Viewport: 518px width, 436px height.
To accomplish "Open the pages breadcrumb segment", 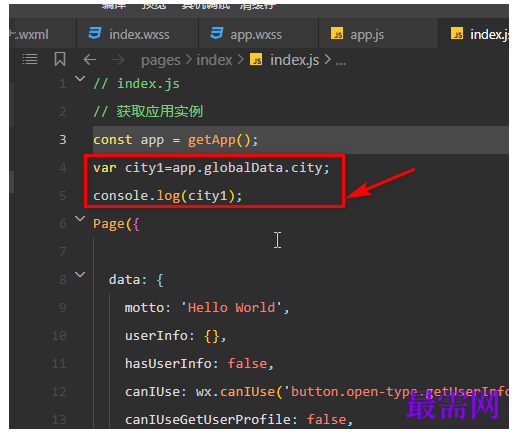I will pos(161,60).
